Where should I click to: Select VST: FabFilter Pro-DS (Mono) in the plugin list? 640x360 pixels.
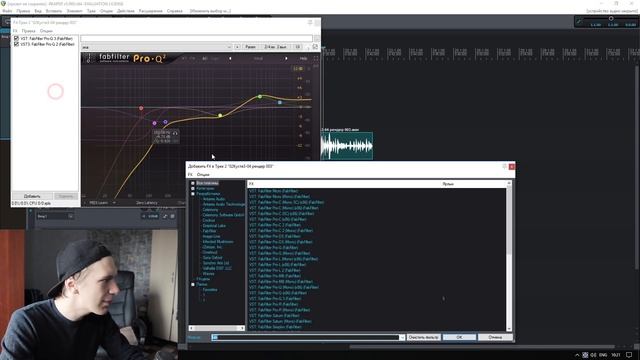click(x=280, y=242)
